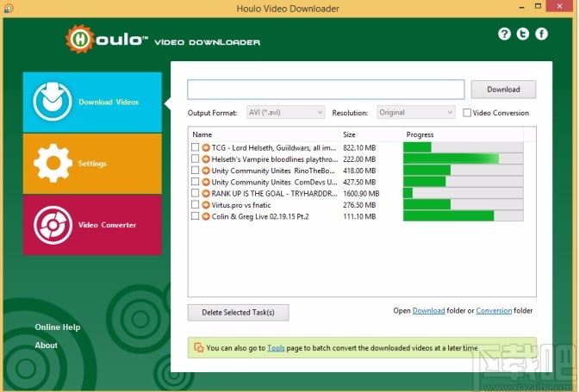The image size is (579, 392).
Task: Open the Settings tab
Action: click(x=92, y=164)
